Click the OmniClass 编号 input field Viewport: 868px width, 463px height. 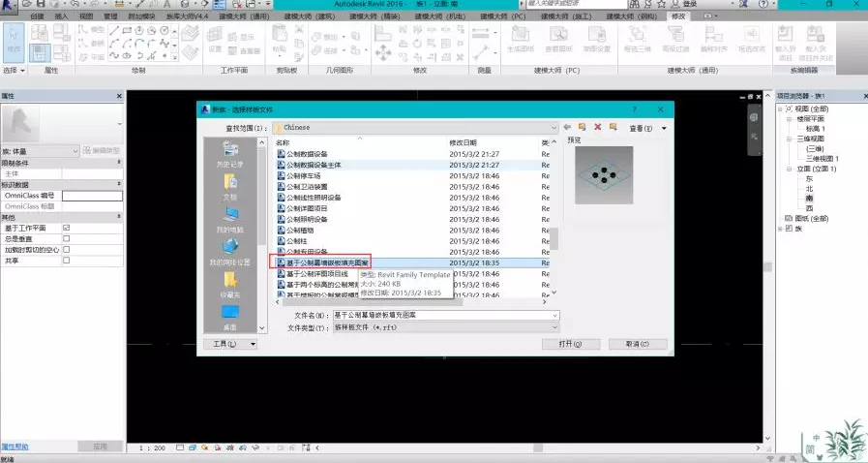click(92, 196)
